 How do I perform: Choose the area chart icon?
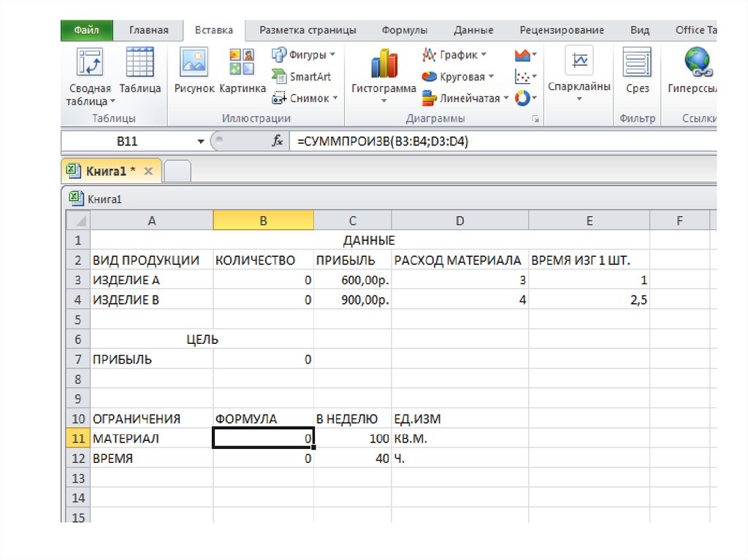click(x=526, y=55)
